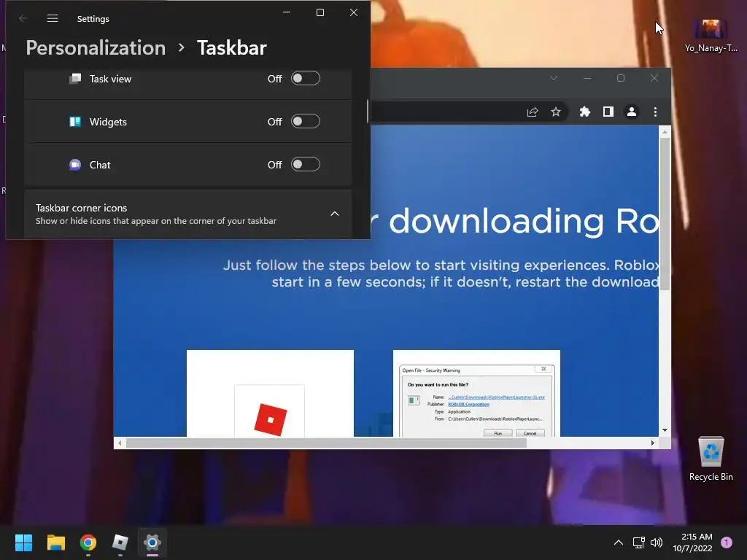This screenshot has width=747, height=560.
Task: Click the Task view icon in Settings
Action: (75, 79)
